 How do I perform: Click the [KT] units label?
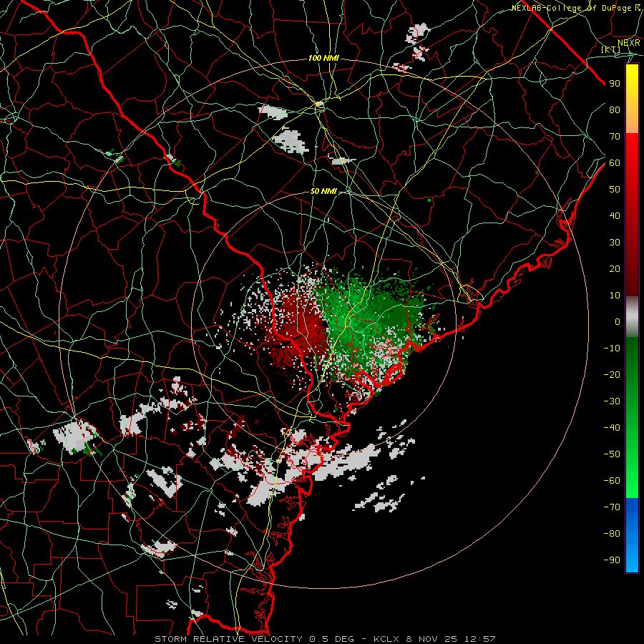(611, 49)
